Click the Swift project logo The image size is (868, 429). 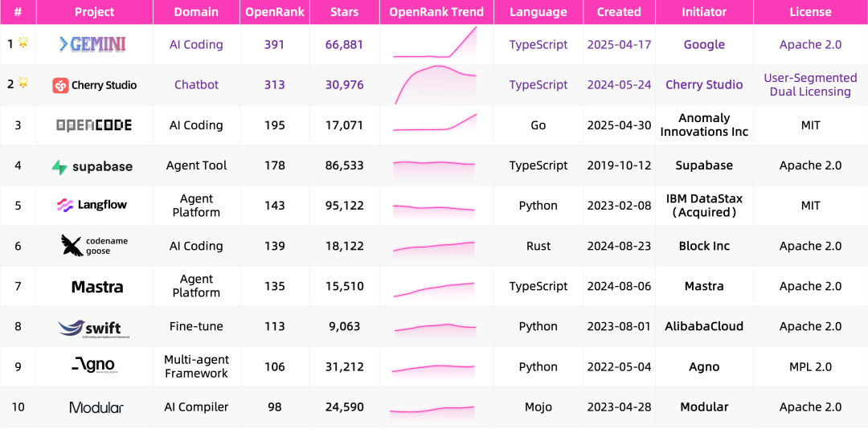coord(93,329)
